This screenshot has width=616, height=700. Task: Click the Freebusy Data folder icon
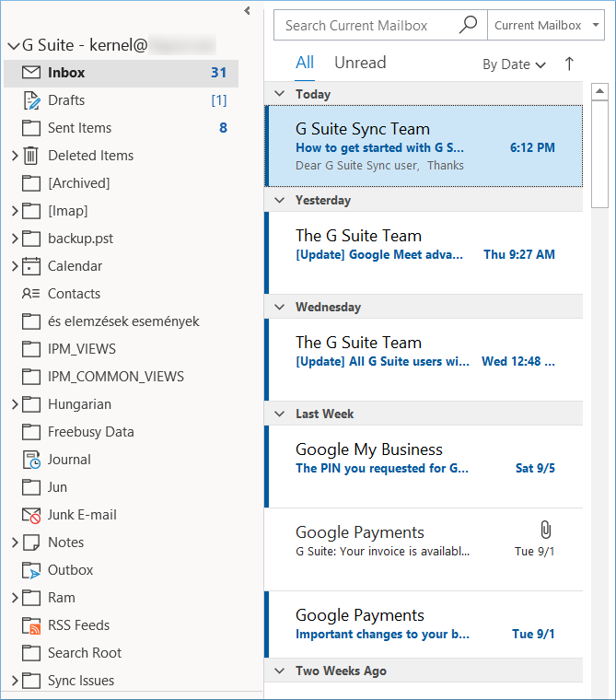[x=31, y=432]
